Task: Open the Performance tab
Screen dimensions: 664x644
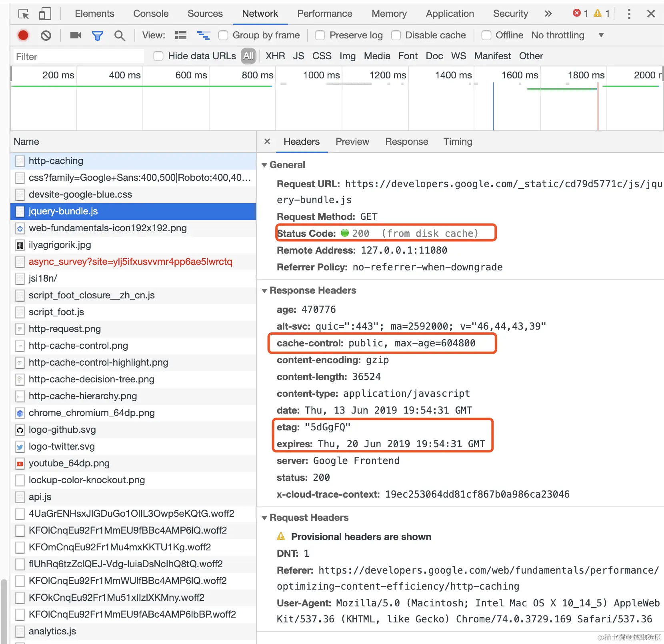Action: pos(325,14)
